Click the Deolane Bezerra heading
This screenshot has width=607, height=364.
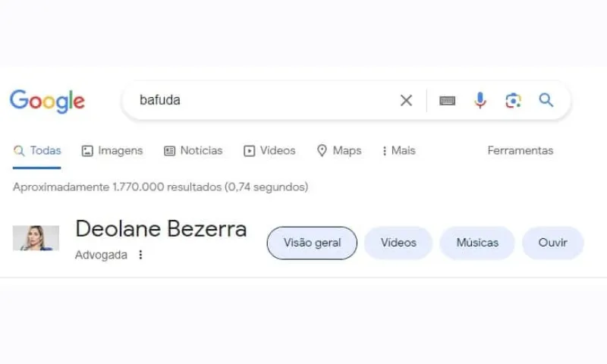(161, 228)
